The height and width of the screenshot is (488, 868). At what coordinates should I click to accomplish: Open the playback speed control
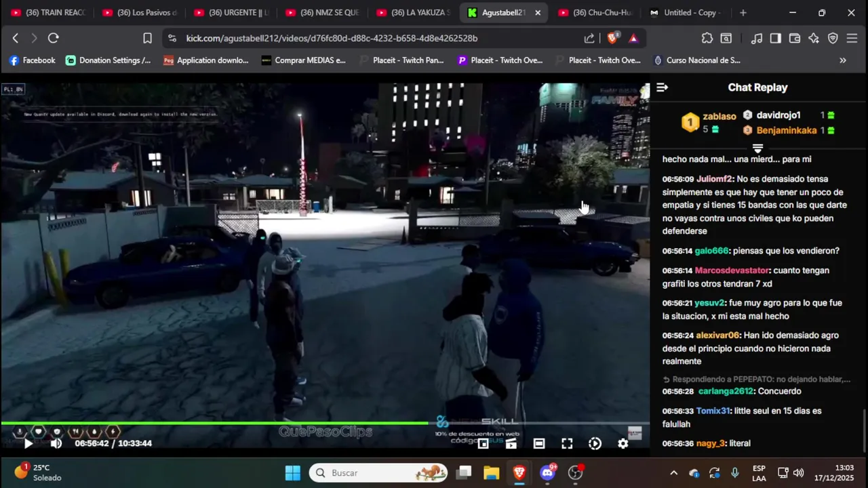click(x=595, y=443)
